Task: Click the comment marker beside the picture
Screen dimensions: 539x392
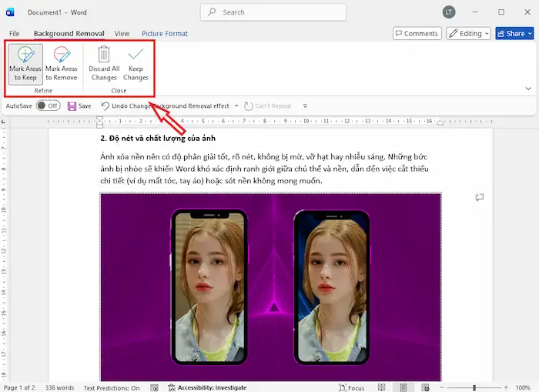Action: point(479,197)
